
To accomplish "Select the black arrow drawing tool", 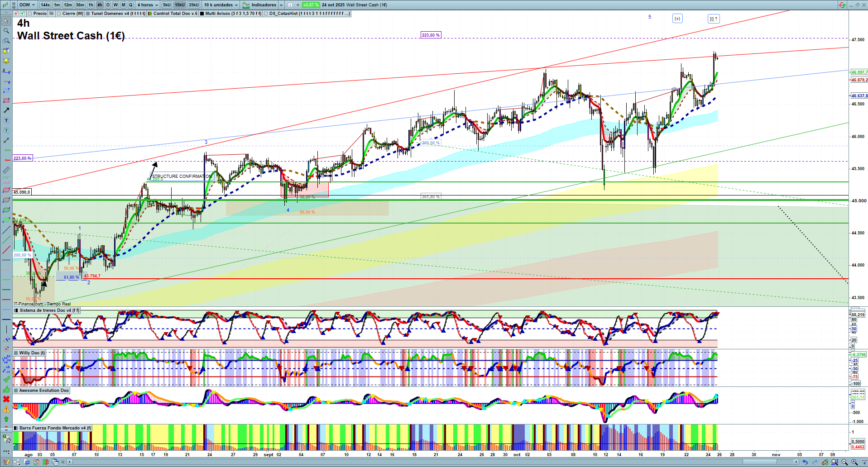I will [6, 110].
